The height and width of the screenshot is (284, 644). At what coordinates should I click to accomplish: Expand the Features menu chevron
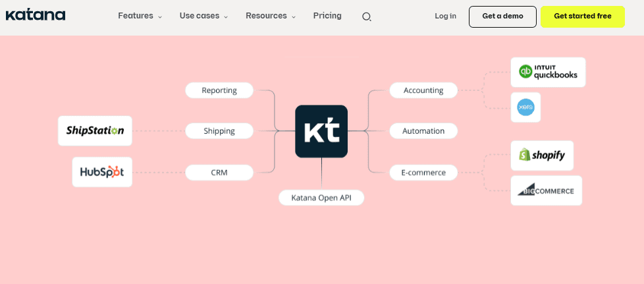tap(160, 17)
